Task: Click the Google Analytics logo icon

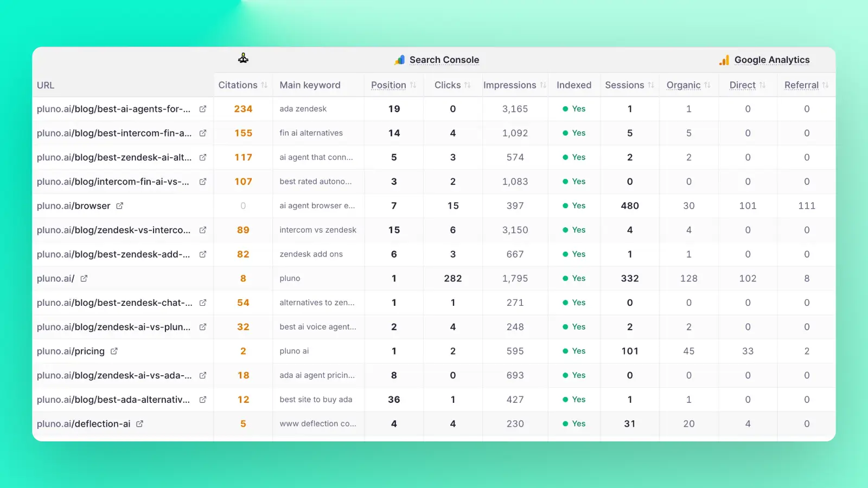Action: coord(724,60)
